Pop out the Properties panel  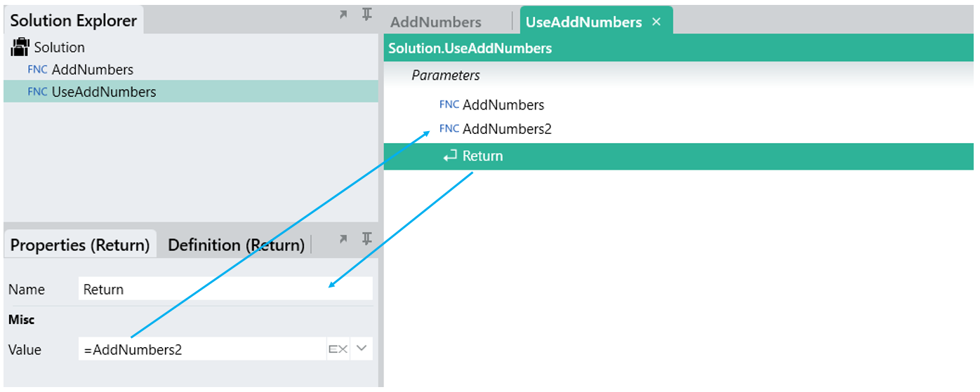(343, 239)
